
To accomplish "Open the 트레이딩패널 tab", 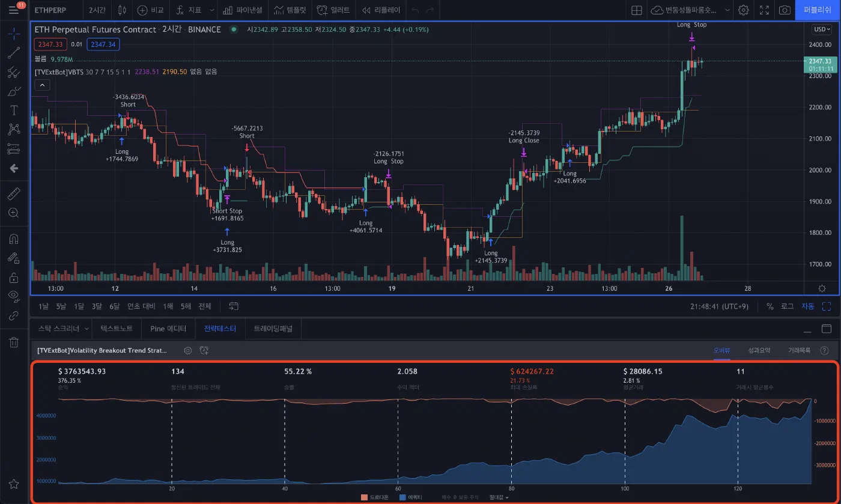I will [273, 329].
